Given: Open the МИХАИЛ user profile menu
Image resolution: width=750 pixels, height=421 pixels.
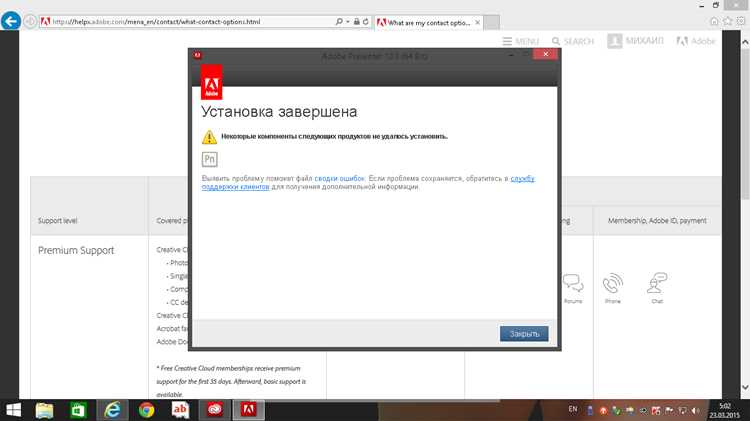Looking at the screenshot, I should tap(635, 41).
